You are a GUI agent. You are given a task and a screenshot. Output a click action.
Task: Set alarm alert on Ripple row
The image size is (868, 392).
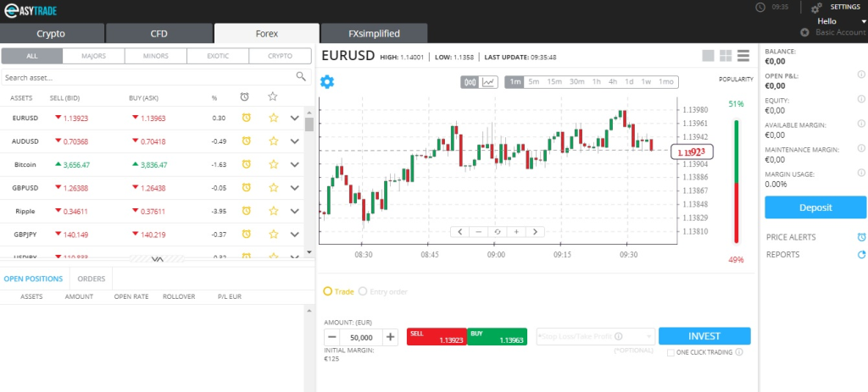[247, 211]
